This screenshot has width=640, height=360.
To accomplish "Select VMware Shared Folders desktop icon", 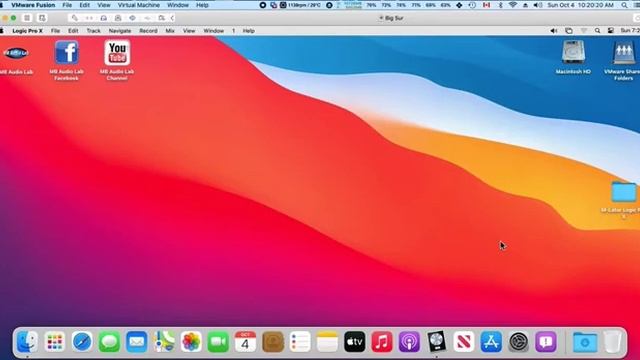I will (x=623, y=60).
